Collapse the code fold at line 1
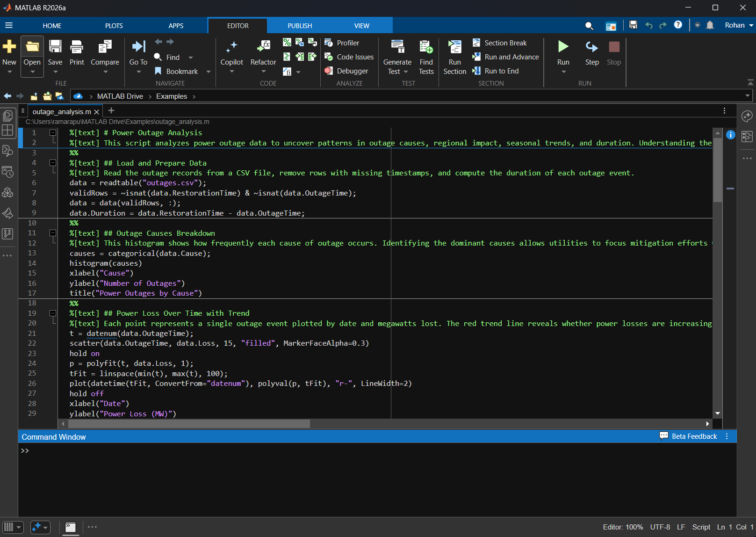Viewport: 756px width, 537px height. (x=53, y=132)
